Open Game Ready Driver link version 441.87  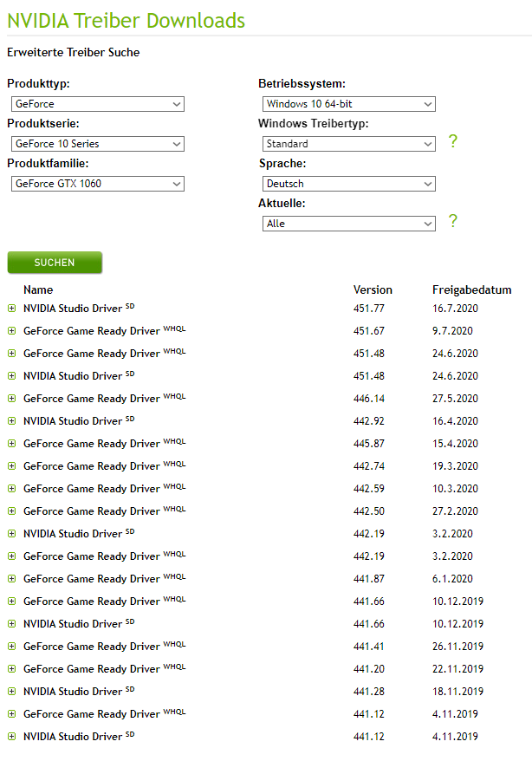[x=92, y=579]
